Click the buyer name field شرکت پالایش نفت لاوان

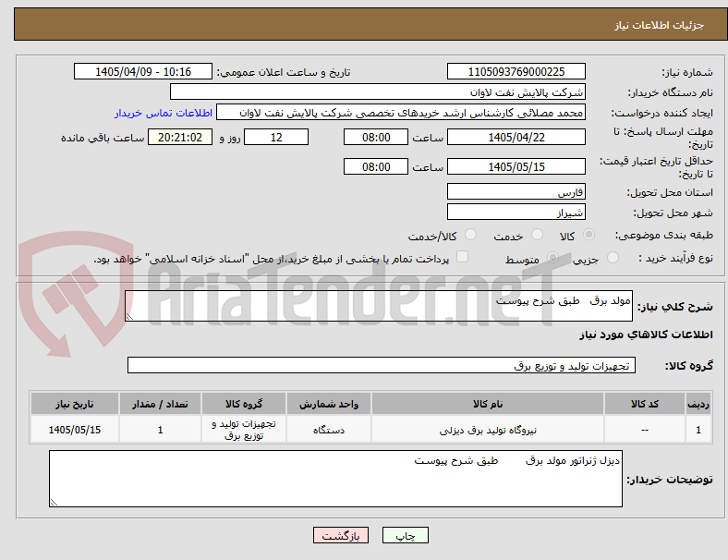point(378,91)
